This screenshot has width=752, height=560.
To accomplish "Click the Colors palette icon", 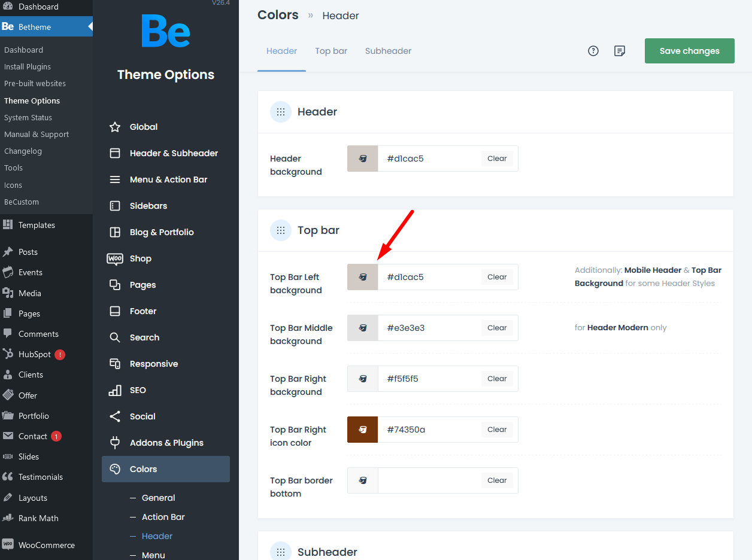I will [115, 469].
